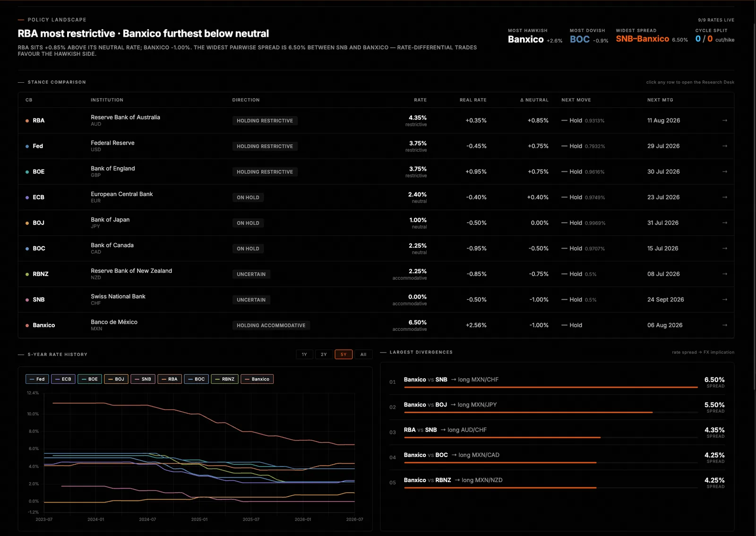Toggle the RBNZ legend chip
Image resolution: width=756 pixels, height=536 pixels.
point(225,379)
